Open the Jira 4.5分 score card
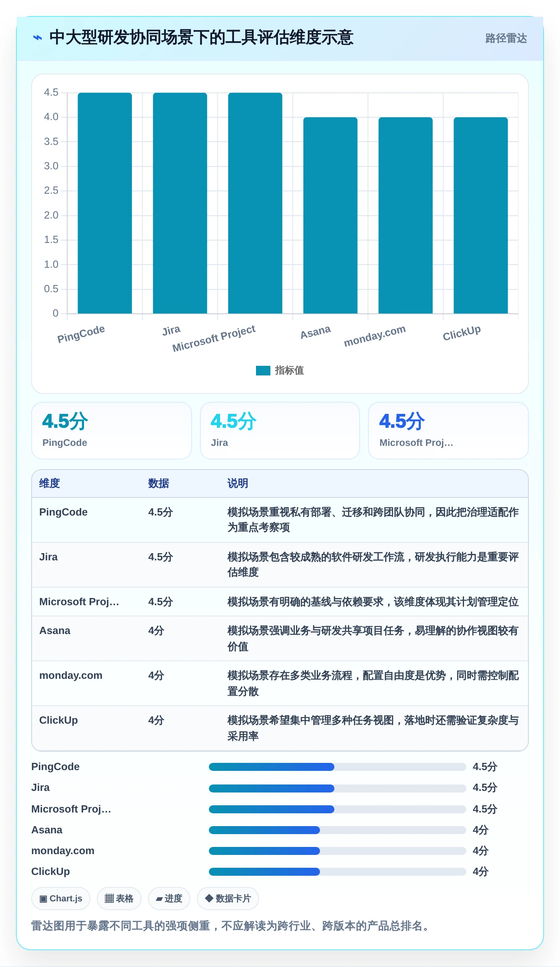The width and height of the screenshot is (560, 967). point(280,431)
